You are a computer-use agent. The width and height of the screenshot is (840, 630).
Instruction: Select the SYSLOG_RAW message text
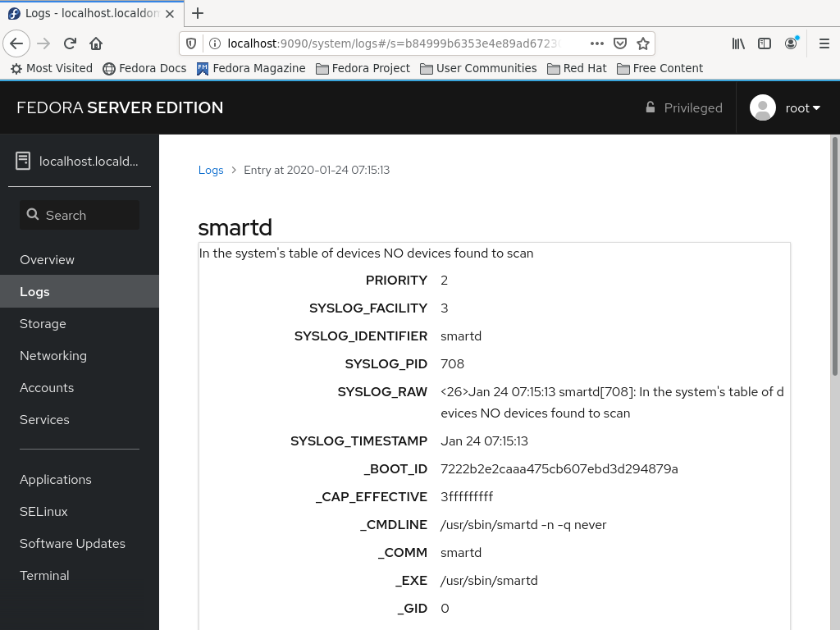(x=612, y=402)
